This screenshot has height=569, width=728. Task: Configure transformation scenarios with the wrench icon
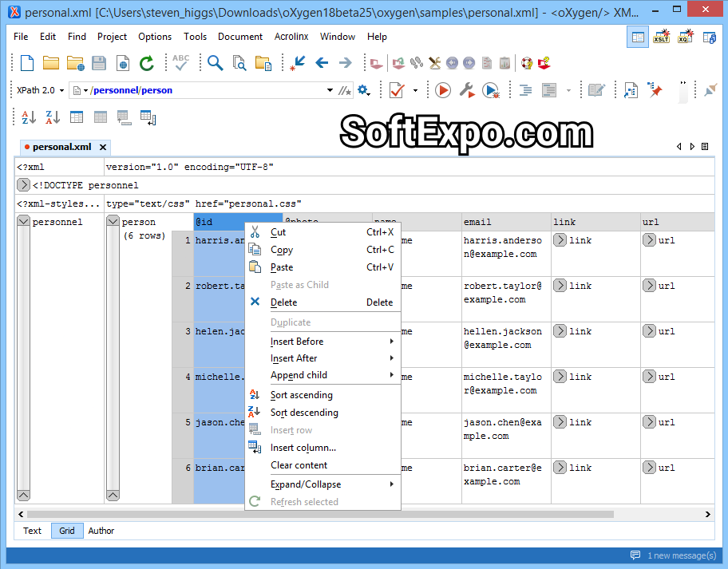pos(467,90)
